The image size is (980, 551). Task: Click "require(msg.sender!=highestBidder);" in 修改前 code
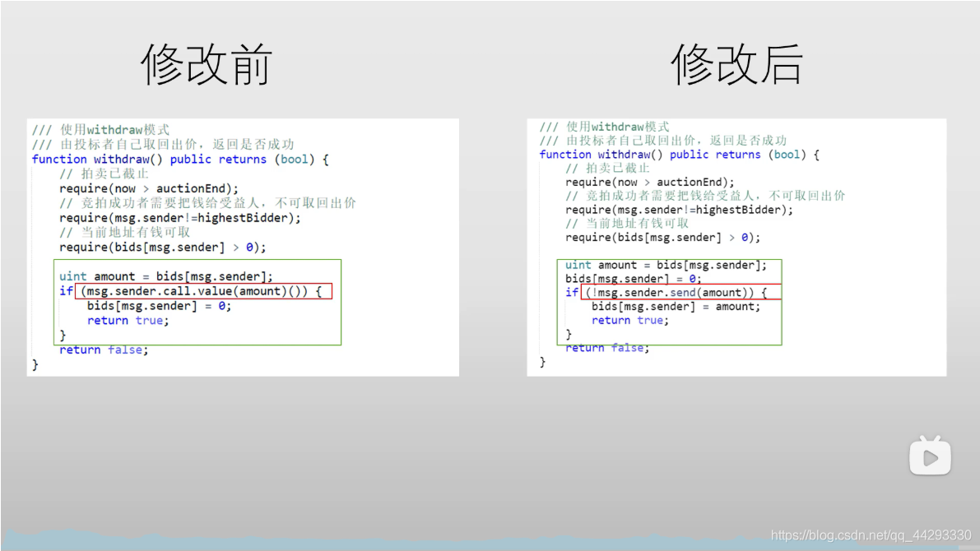(x=180, y=217)
